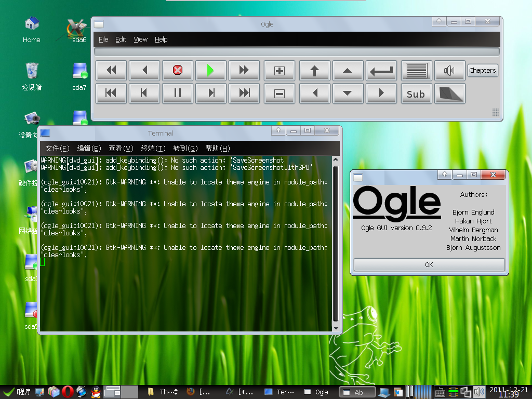This screenshot has height=399, width=532.
Task: Open the terminal 转到(G) menu
Action: pyautogui.click(x=185, y=148)
